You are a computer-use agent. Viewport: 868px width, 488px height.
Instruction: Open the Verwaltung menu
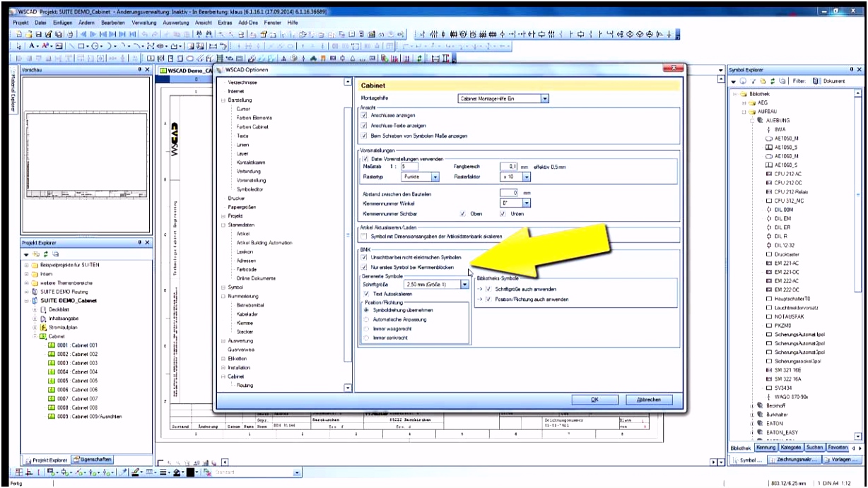tap(144, 23)
